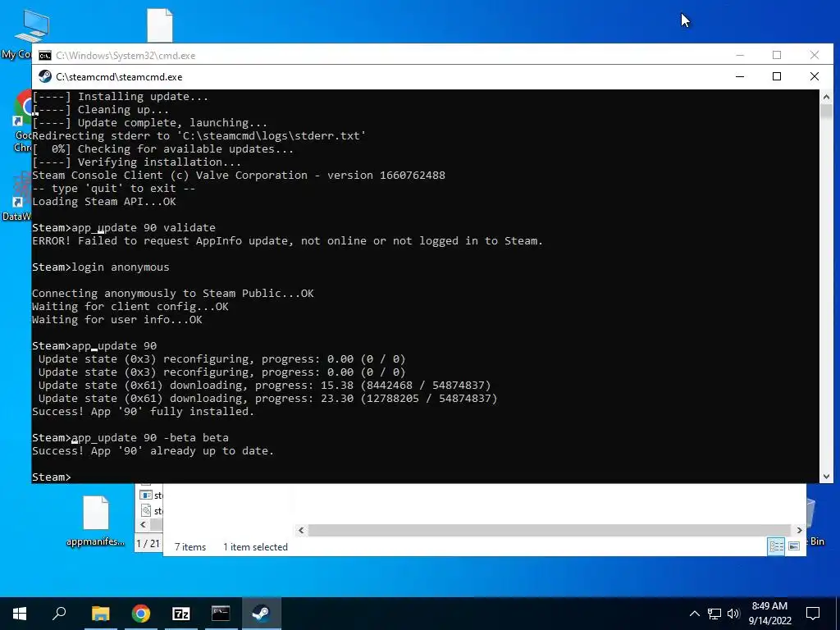
Task: Click the steamcmd.exe title text
Action: [119, 77]
